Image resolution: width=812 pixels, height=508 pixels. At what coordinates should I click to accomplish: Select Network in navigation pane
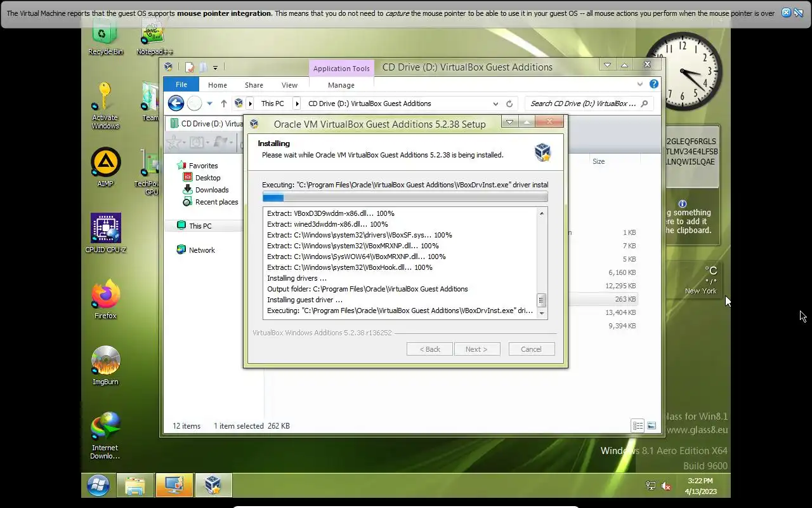click(x=202, y=250)
